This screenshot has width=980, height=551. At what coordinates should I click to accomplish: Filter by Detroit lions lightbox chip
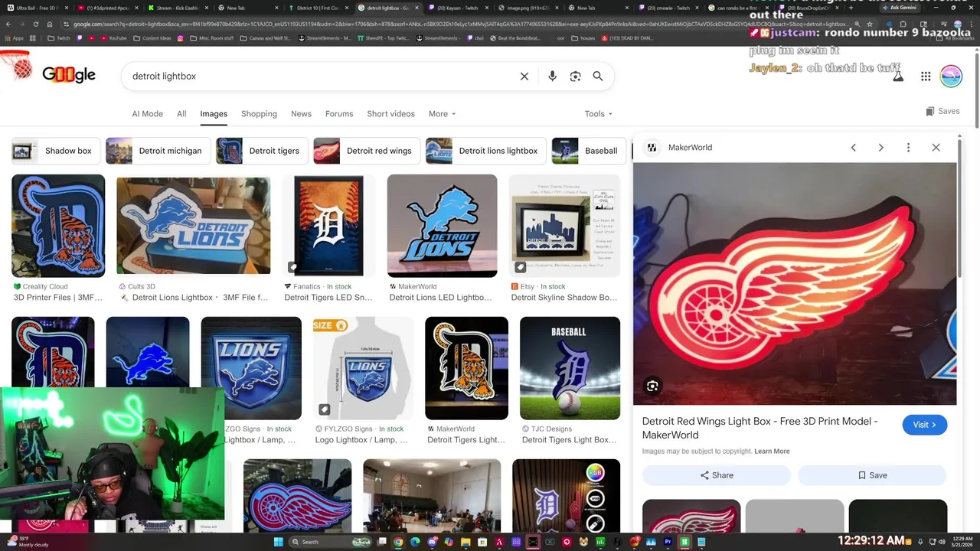point(485,151)
